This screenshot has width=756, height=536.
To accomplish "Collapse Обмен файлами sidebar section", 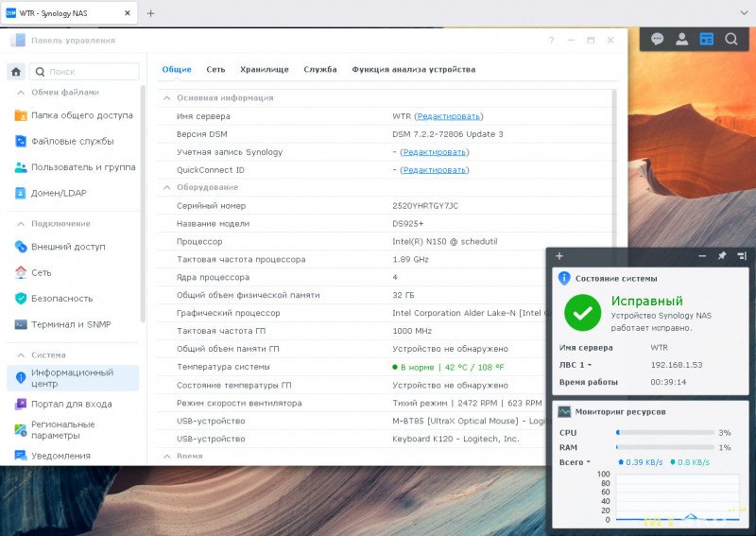I will [21, 92].
